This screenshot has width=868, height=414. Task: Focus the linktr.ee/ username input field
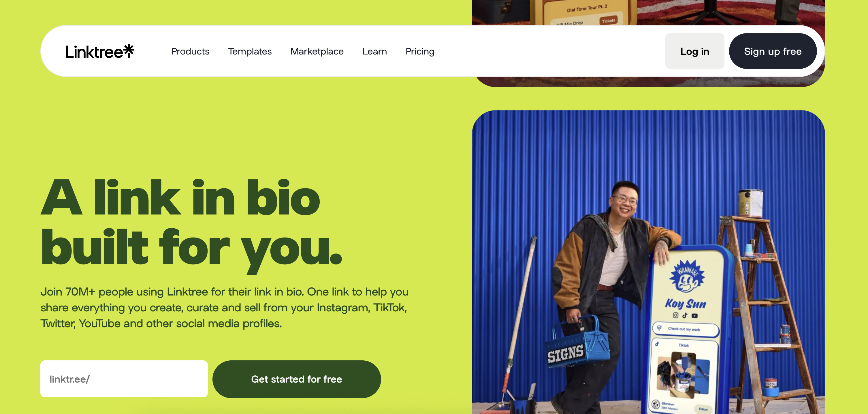pyautogui.click(x=124, y=379)
